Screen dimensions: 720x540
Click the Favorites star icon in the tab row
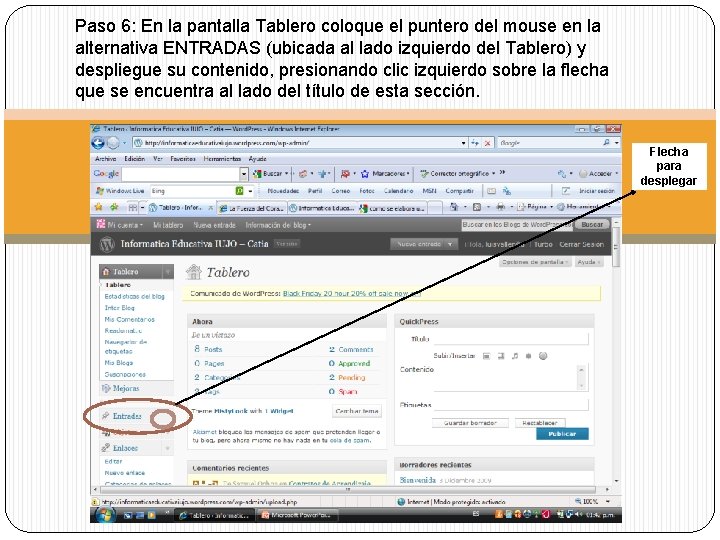(98, 208)
